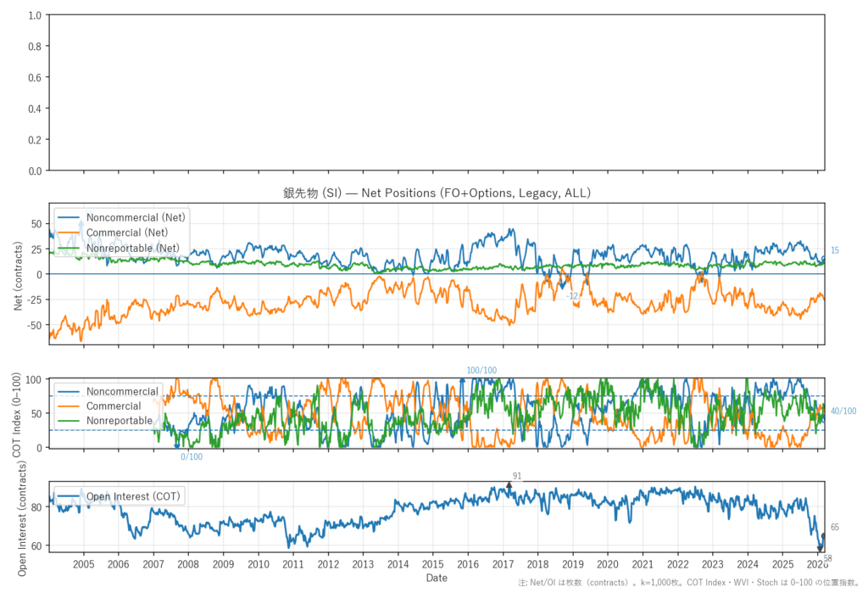Click the chart title 銀先物 (SI) Net Positions
The height and width of the screenshot is (593, 868).
coord(437,193)
